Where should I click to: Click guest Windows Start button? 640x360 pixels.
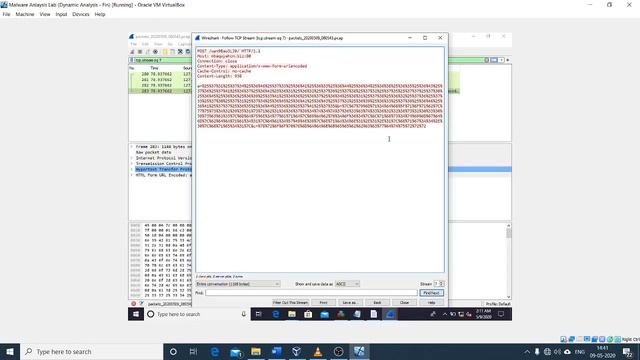point(136,314)
